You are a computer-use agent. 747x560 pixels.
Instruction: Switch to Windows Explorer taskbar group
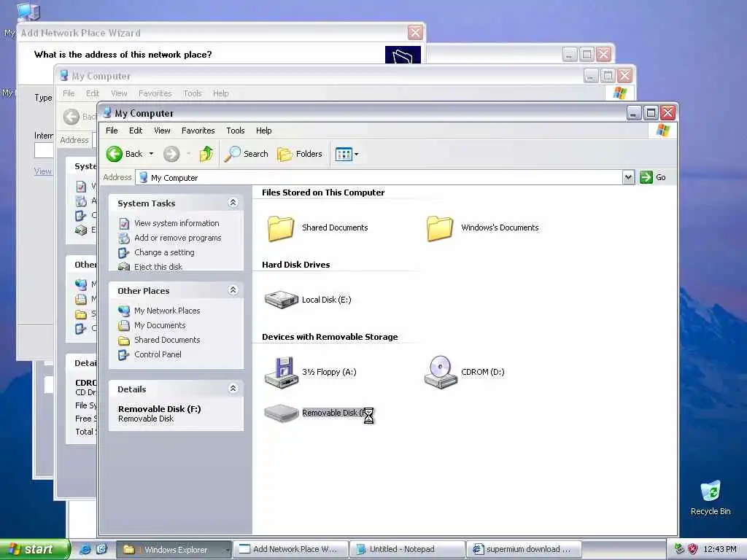click(x=174, y=550)
